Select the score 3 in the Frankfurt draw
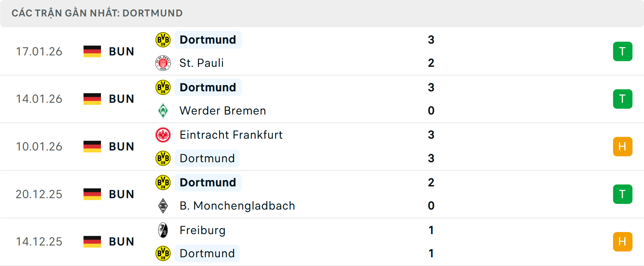Image resolution: width=644 pixels, height=266 pixels. 431,135
